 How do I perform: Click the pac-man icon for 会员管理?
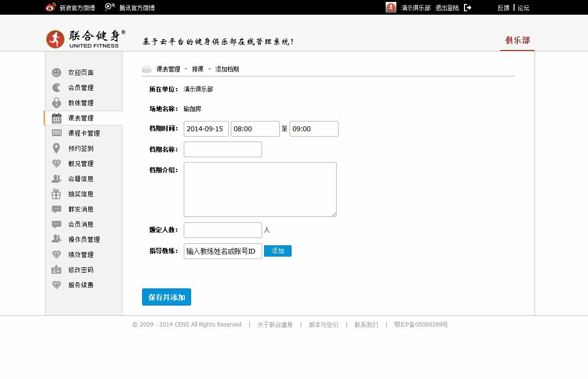point(57,88)
